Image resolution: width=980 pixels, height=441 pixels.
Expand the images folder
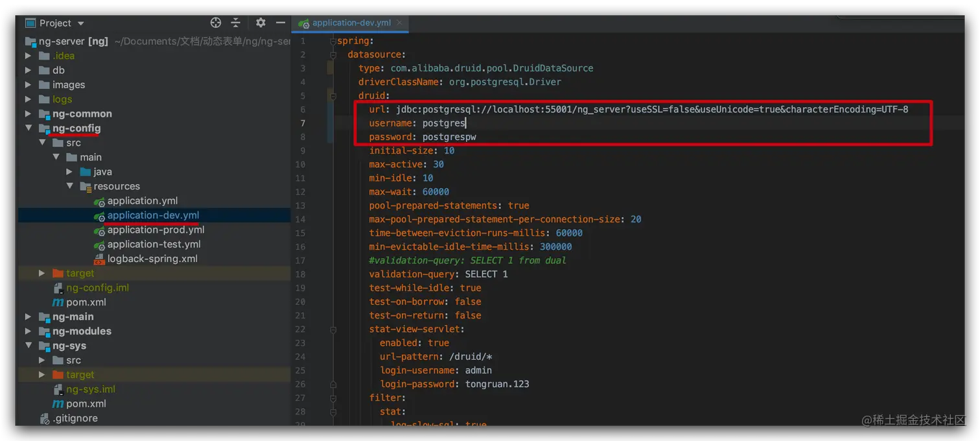[28, 85]
